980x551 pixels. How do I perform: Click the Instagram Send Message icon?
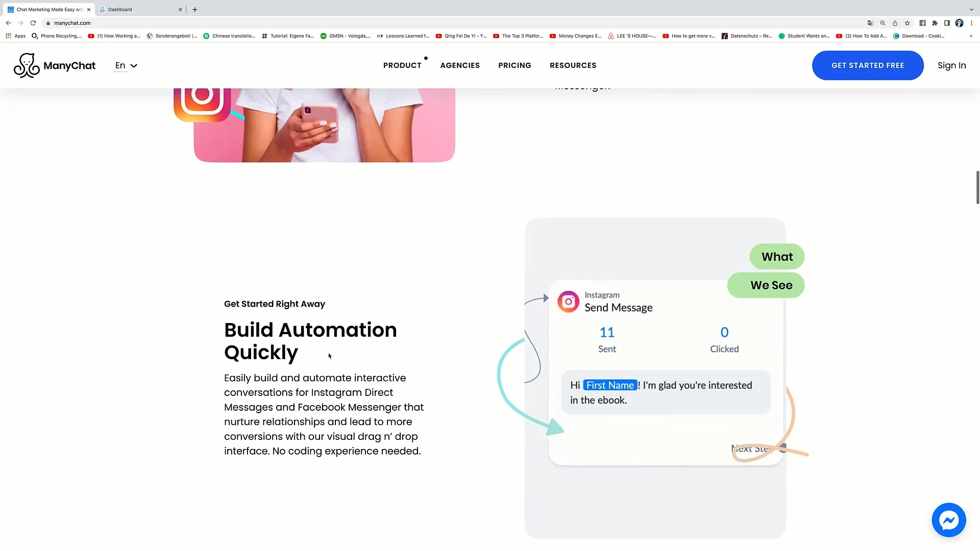(x=568, y=302)
